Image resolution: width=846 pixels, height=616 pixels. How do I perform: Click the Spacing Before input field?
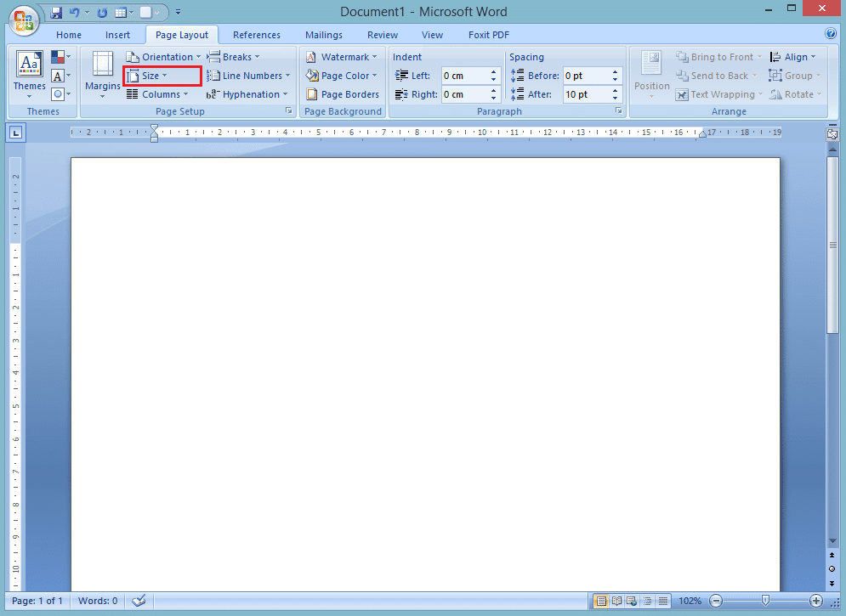(x=586, y=76)
